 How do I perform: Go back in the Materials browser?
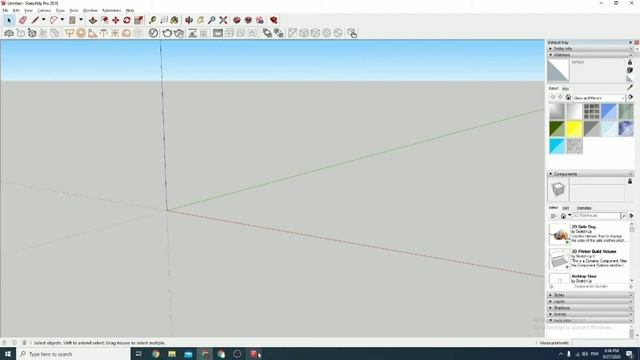click(x=553, y=98)
